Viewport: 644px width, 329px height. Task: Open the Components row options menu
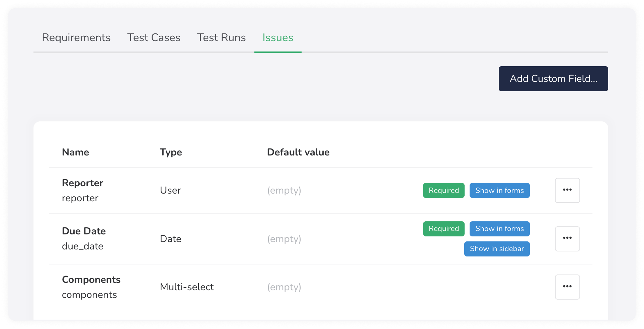click(567, 287)
